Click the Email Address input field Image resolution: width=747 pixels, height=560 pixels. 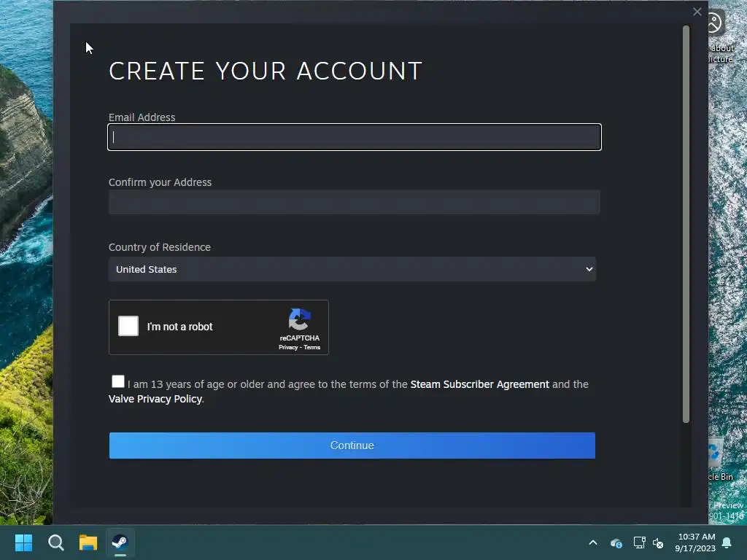355,137
